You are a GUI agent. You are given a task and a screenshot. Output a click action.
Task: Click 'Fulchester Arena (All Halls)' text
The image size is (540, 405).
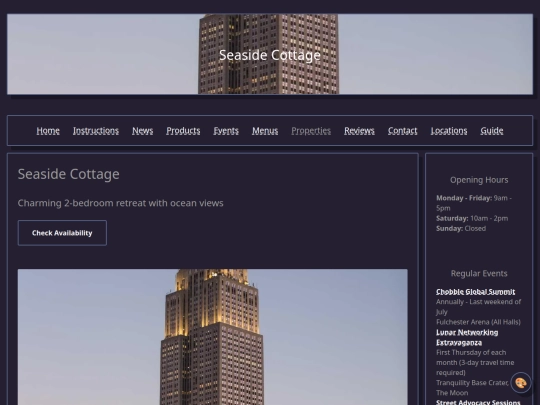tap(478, 322)
